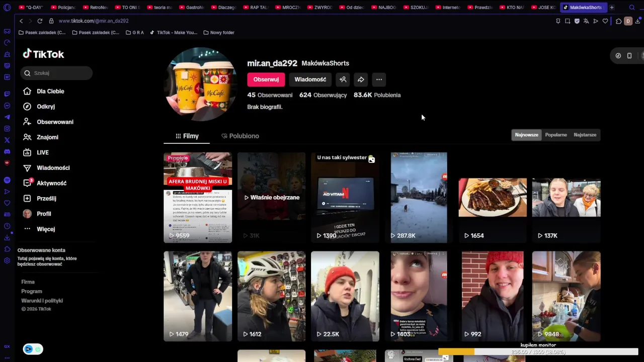Expand the Program footer section
This screenshot has width=644, height=362.
[x=32, y=291]
